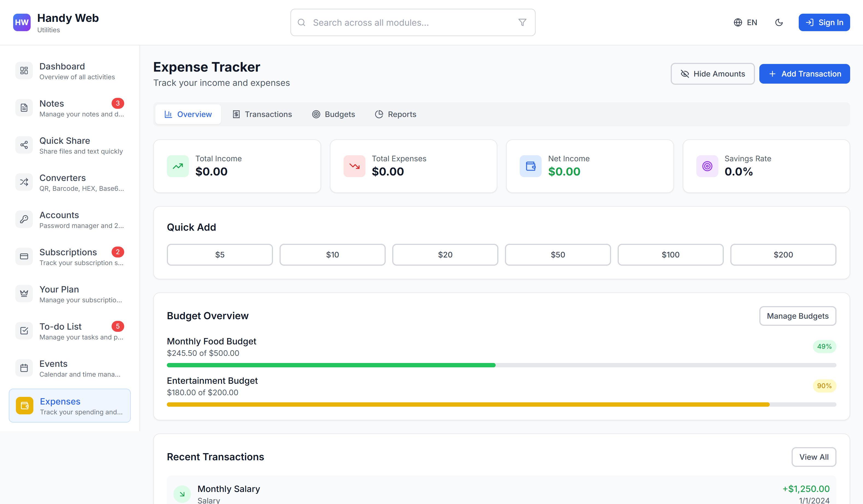The image size is (863, 504).
Task: Open the To-do List checkbox icon
Action: (x=24, y=331)
